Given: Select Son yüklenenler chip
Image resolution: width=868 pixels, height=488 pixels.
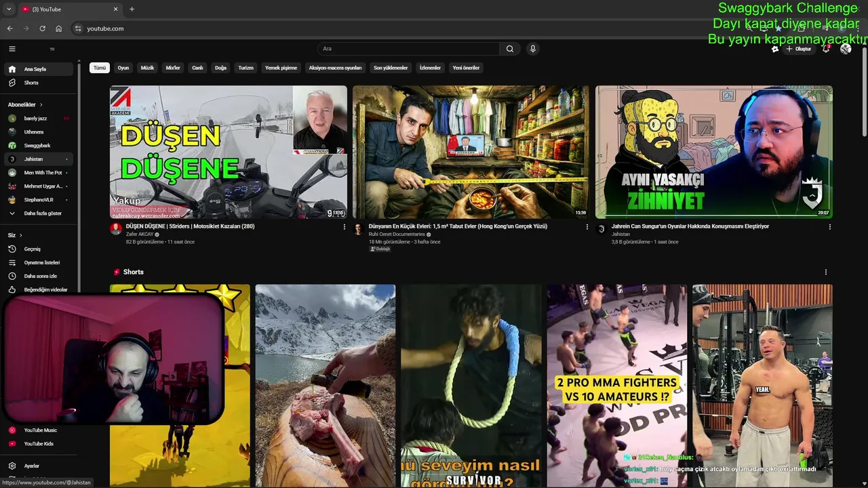Looking at the screenshot, I should click(x=391, y=68).
